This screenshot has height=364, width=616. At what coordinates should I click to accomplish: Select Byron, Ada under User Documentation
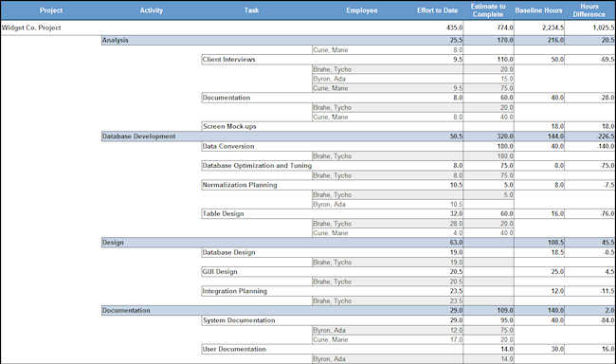click(x=329, y=359)
